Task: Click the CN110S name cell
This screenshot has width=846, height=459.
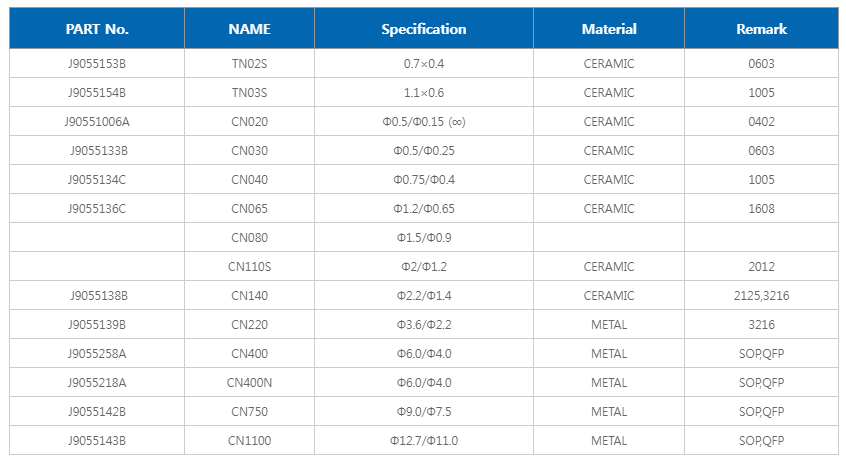Action: click(249, 267)
